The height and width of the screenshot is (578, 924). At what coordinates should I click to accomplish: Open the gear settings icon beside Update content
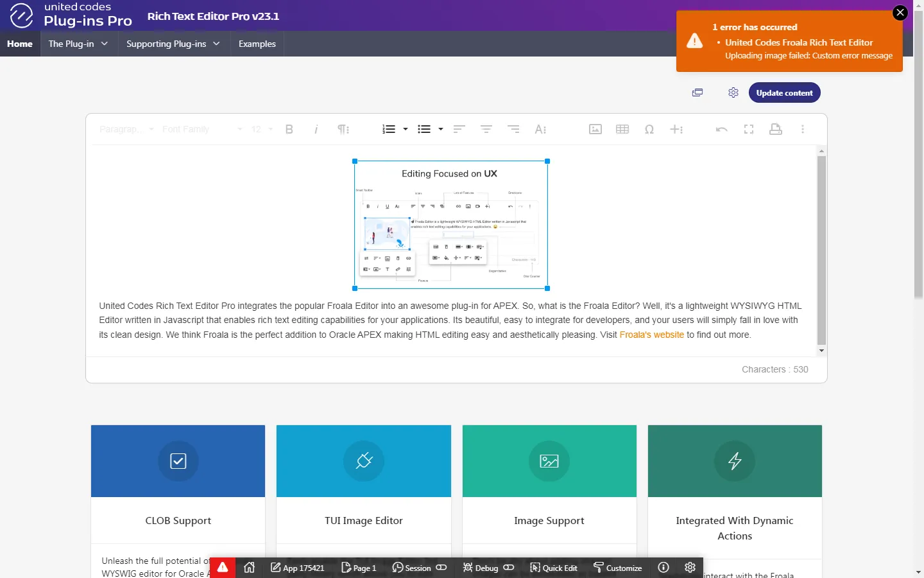pyautogui.click(x=733, y=92)
